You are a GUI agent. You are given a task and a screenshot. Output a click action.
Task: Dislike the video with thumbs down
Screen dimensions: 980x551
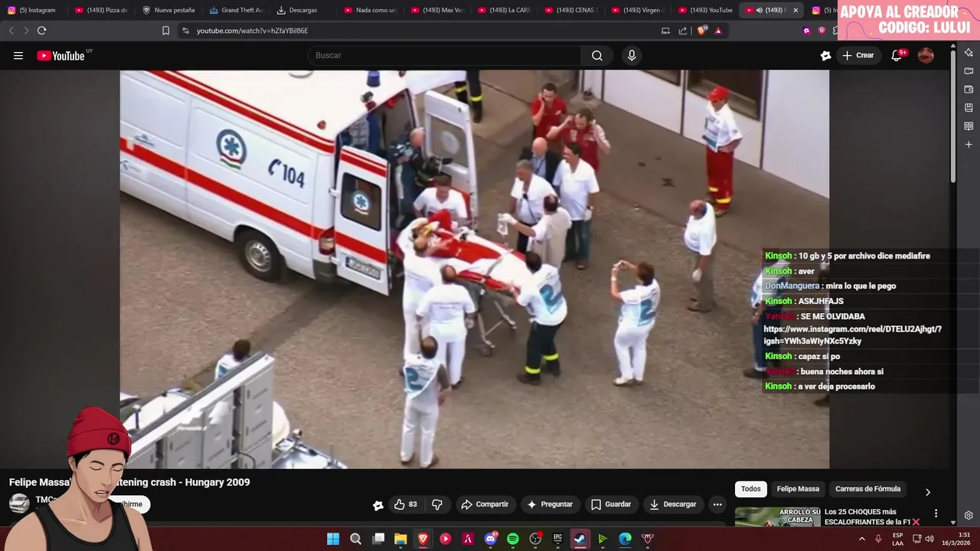click(x=437, y=504)
